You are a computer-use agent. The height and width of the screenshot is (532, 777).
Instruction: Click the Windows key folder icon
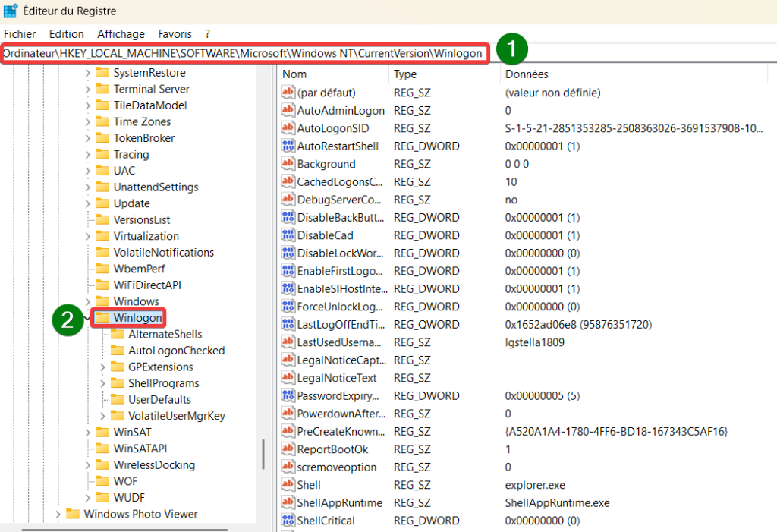(x=102, y=301)
